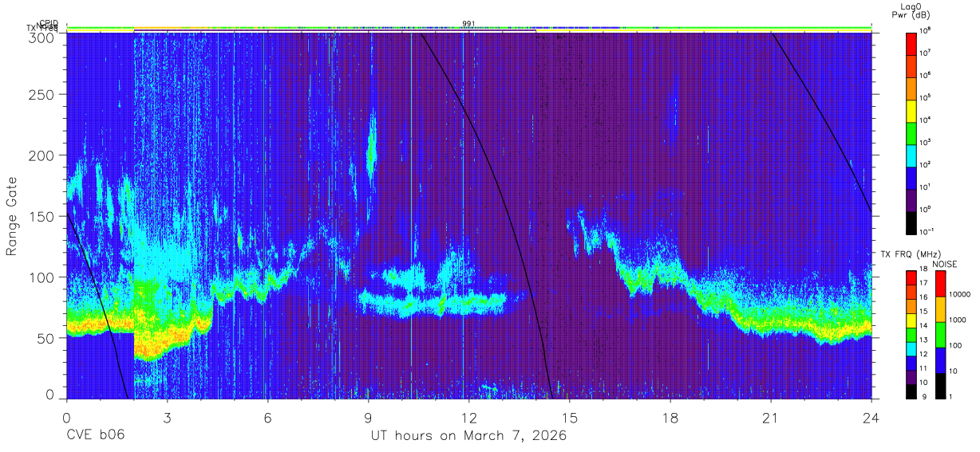The image size is (980, 452).
Task: Click the hour 15 tick label on the time axis
Action: 570,417
